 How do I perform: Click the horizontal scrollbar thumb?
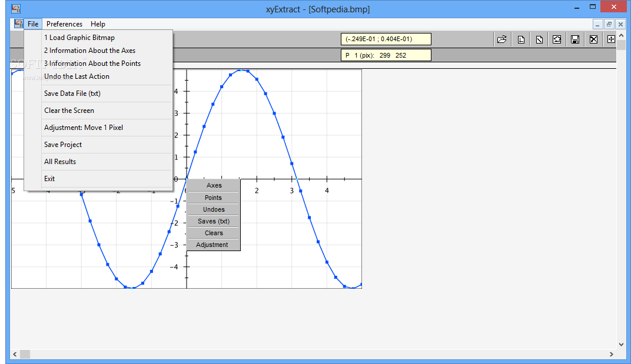pyautogui.click(x=25, y=355)
